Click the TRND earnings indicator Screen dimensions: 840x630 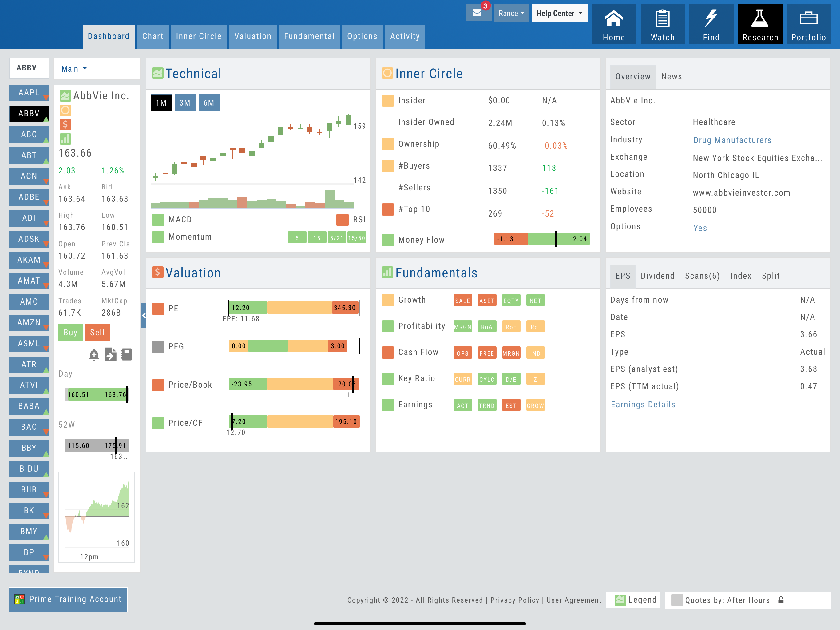point(486,405)
